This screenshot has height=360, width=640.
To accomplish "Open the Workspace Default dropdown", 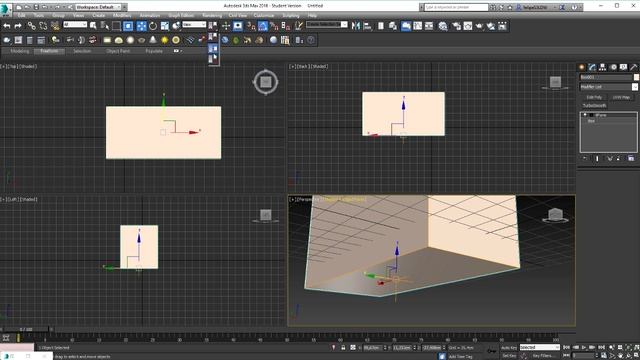I will pos(98,7).
